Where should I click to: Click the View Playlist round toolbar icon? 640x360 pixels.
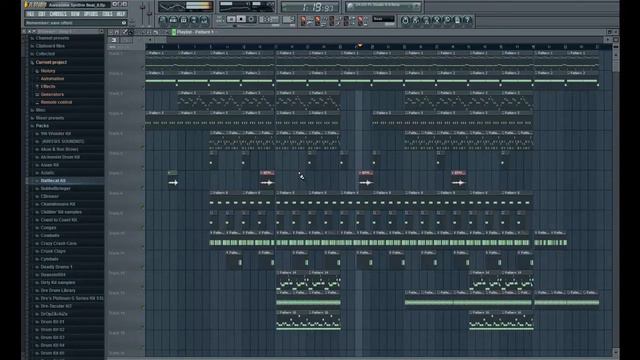[x=162, y=20]
